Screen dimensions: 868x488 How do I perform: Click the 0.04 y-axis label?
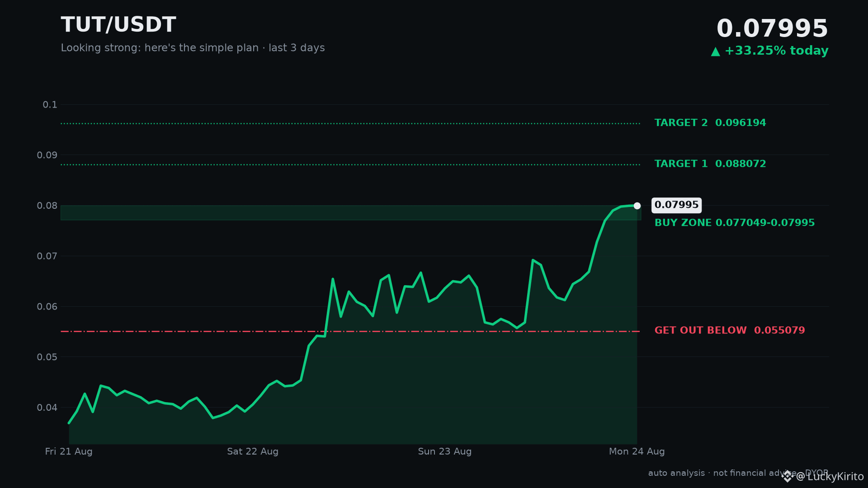(47, 408)
